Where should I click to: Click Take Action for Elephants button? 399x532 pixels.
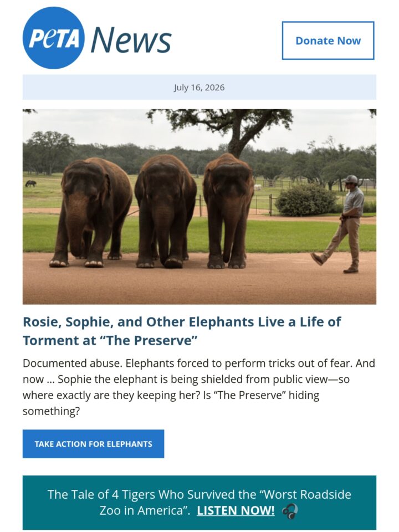point(93,444)
